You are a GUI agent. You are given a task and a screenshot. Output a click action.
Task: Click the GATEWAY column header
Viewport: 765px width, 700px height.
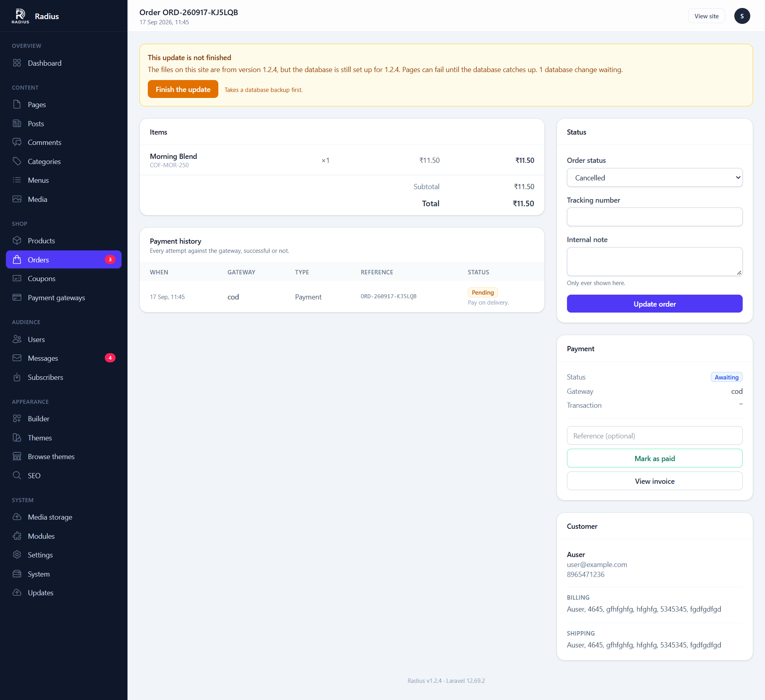tap(241, 272)
